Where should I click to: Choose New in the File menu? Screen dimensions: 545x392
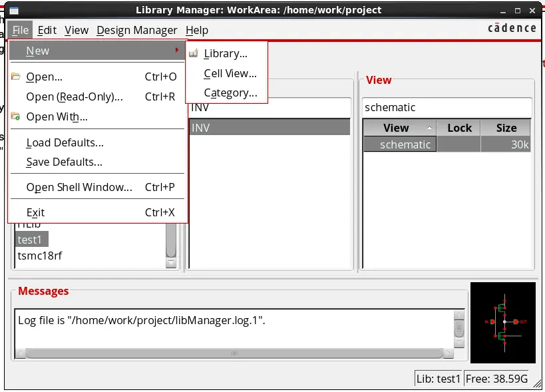click(97, 51)
